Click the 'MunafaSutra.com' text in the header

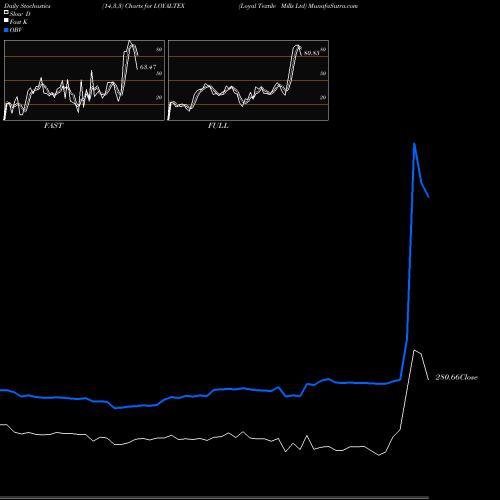333,6
